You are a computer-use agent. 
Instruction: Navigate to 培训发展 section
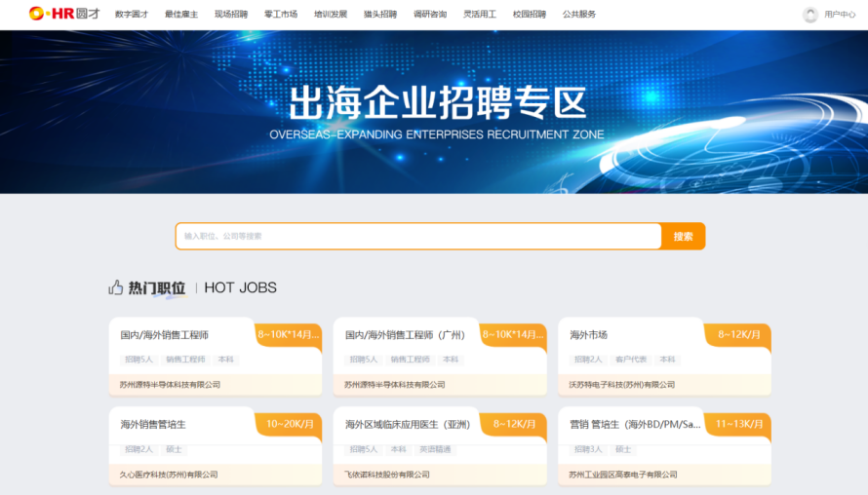pos(331,15)
